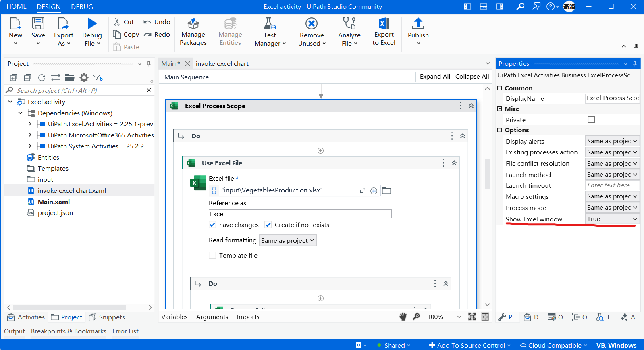Click browse folder icon for Excel file

[x=386, y=191]
